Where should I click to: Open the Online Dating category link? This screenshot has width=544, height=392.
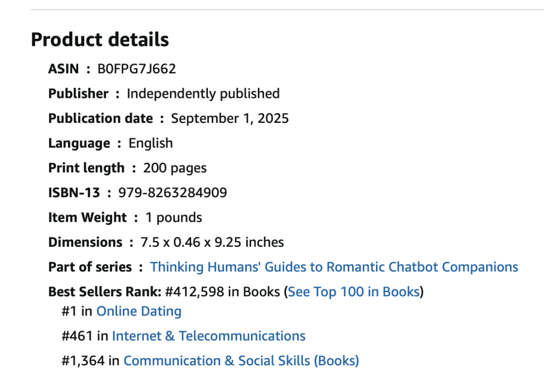(139, 311)
